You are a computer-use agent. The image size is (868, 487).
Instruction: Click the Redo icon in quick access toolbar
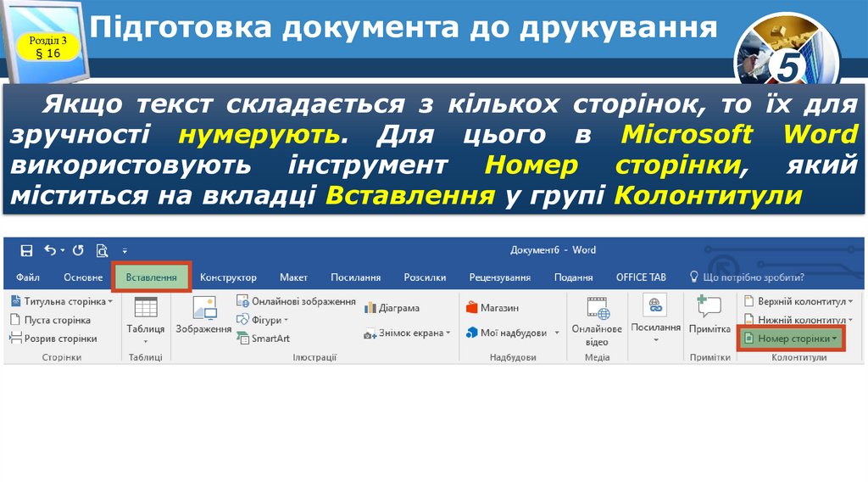(78, 250)
